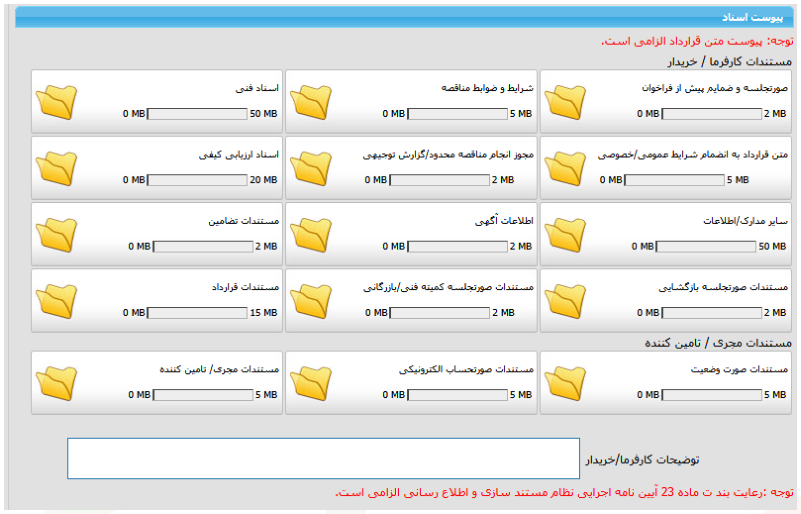
Task: Open folder for مستندات صورتجلسه بازگشایی
Action: click(x=565, y=301)
